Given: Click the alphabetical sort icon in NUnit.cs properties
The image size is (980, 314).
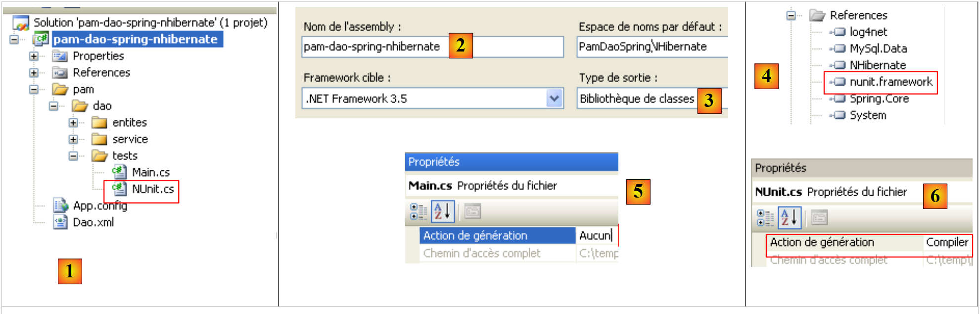Looking at the screenshot, I should click(x=790, y=217).
